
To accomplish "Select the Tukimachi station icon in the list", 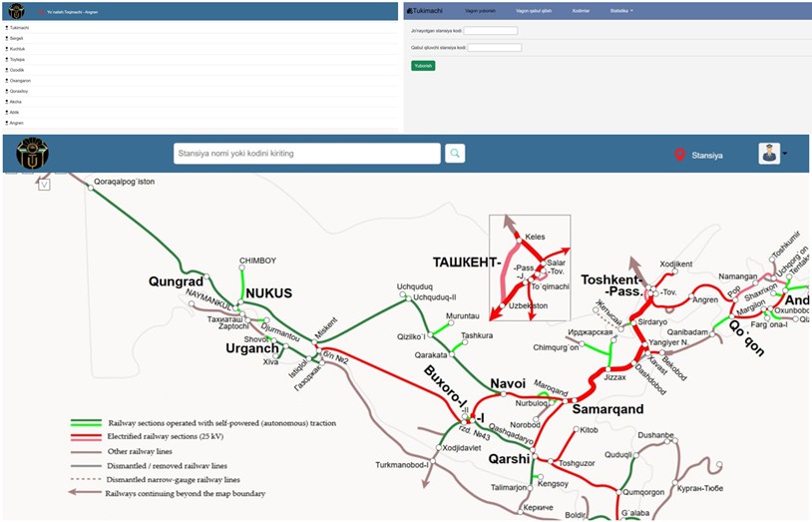I will click(7, 28).
